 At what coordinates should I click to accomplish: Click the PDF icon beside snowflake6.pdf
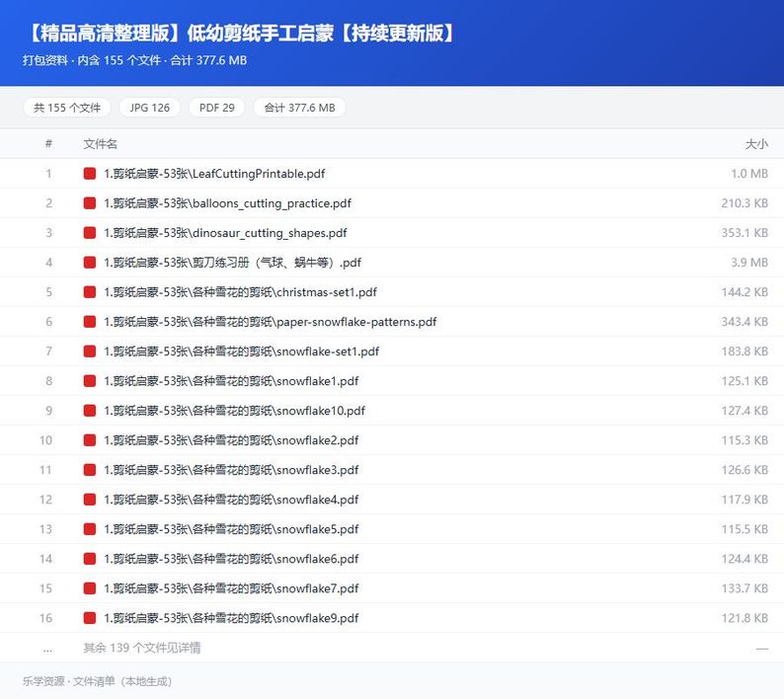pyautogui.click(x=90, y=559)
